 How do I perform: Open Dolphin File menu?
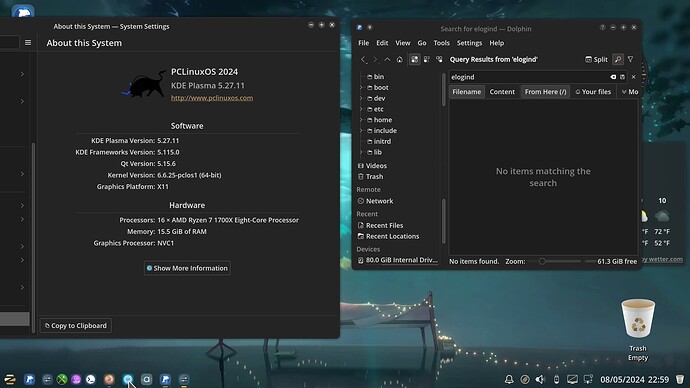[363, 43]
